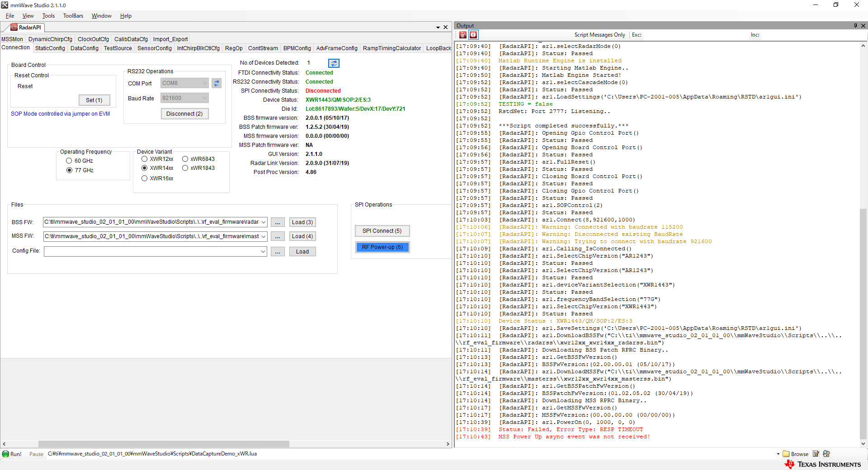Viewport: 868px width, 470px height.
Task: Switch to the DataConfig tab
Action: (x=85, y=48)
